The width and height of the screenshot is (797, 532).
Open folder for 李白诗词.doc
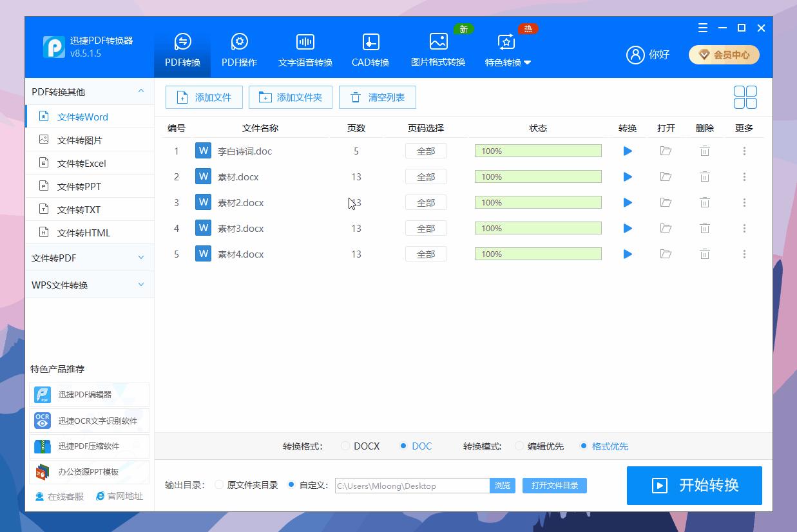(x=666, y=151)
